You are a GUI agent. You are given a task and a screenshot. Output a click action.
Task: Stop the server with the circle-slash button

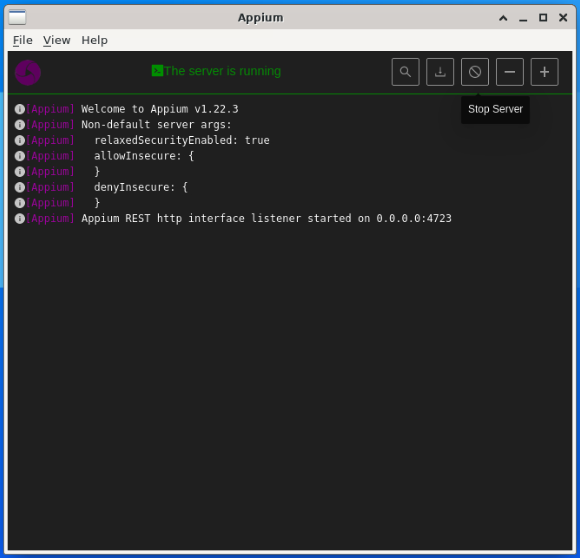click(475, 72)
